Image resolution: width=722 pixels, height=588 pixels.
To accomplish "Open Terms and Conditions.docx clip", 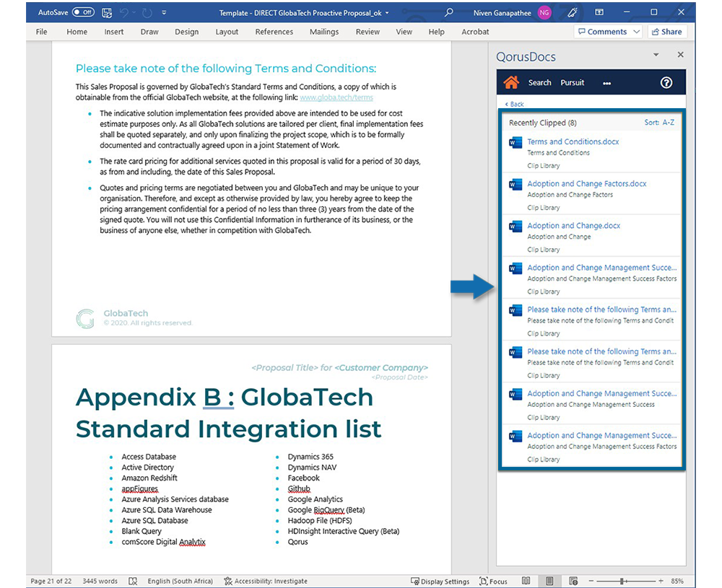I will 573,142.
